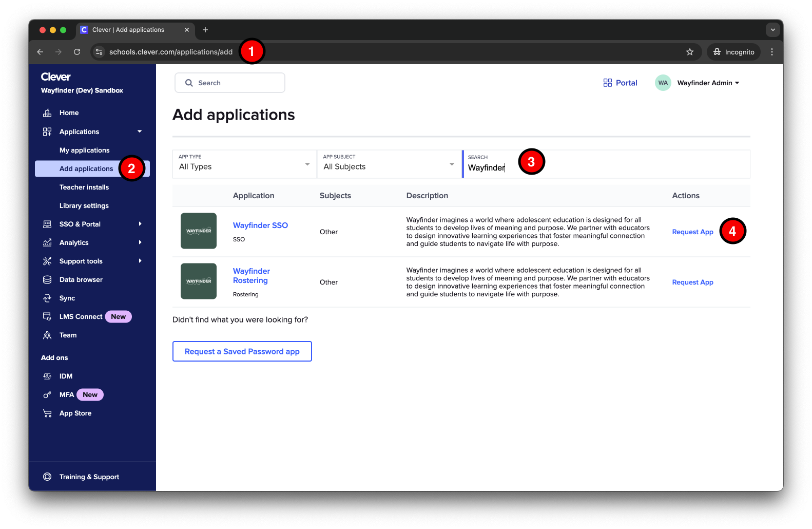This screenshot has width=812, height=529.
Task: Open the Wayfinder Rostering application link
Action: (252, 276)
